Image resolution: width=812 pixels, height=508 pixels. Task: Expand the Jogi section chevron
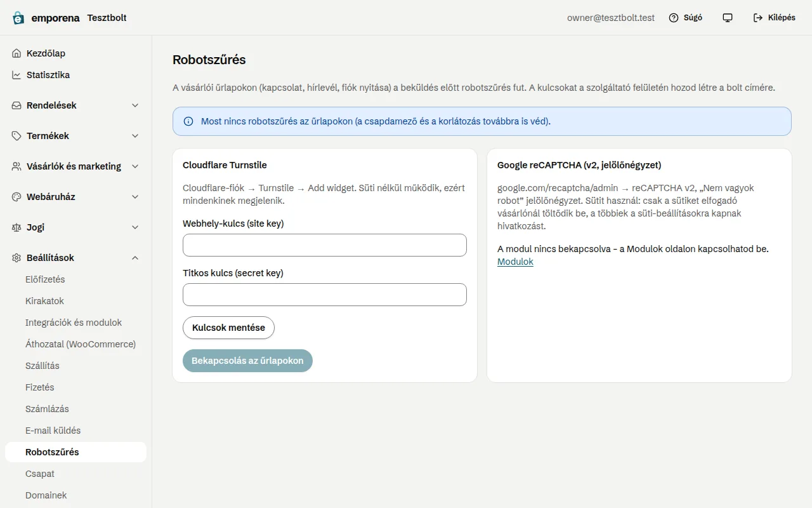(135, 227)
